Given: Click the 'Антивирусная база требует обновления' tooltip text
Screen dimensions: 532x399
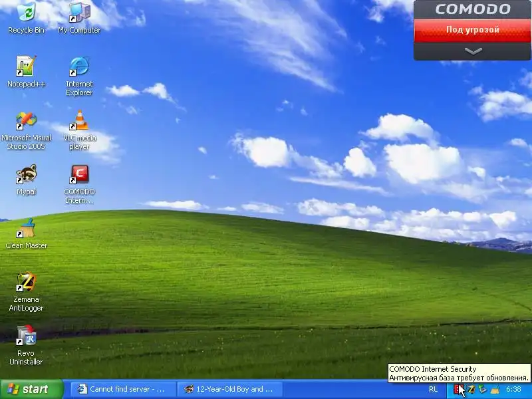Looking at the screenshot, I should [x=459, y=378].
